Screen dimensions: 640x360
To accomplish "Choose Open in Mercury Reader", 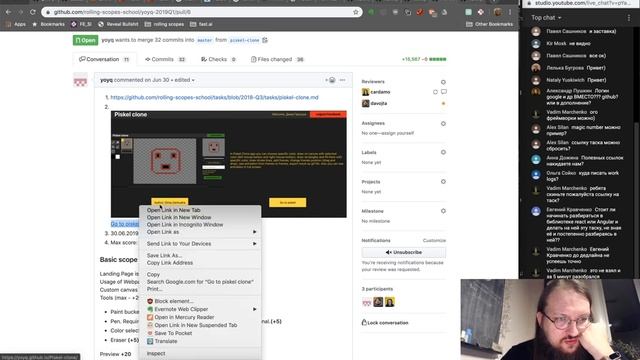I will (x=200, y=317).
